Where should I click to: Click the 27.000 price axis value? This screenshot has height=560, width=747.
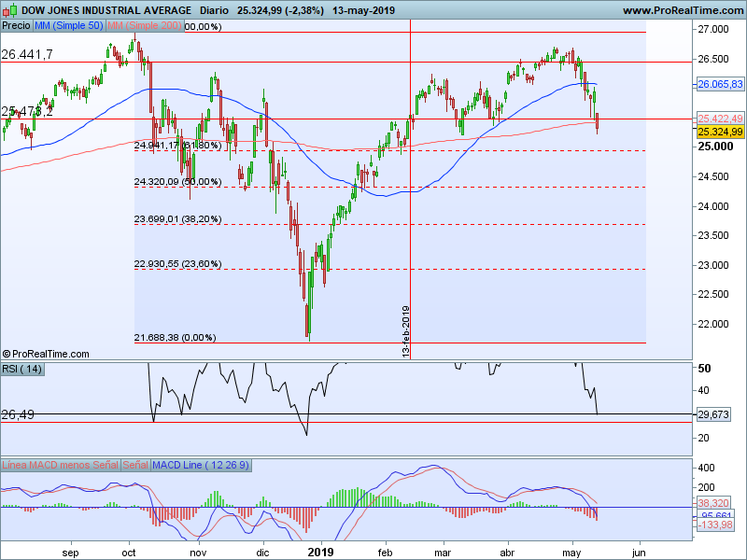click(x=713, y=30)
